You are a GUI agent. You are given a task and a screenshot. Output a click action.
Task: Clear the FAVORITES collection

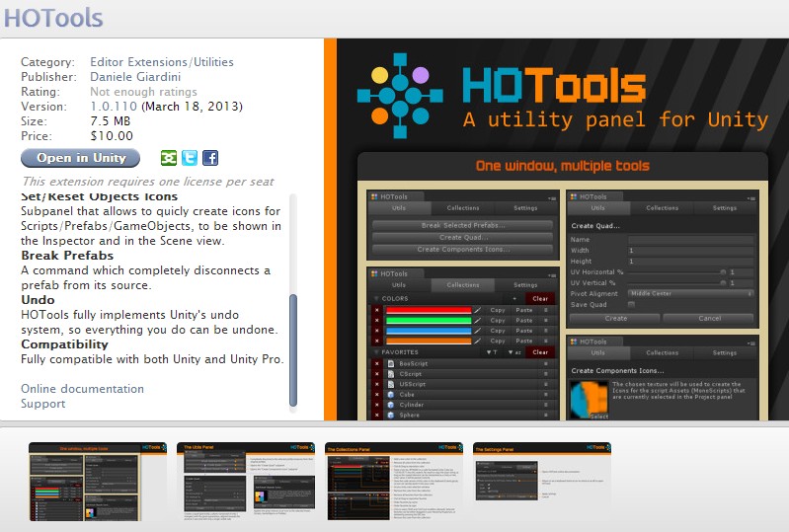pos(540,352)
